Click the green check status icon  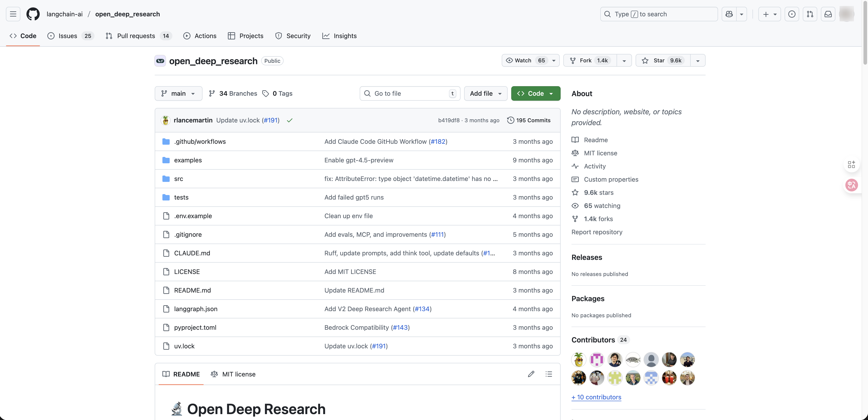point(289,120)
